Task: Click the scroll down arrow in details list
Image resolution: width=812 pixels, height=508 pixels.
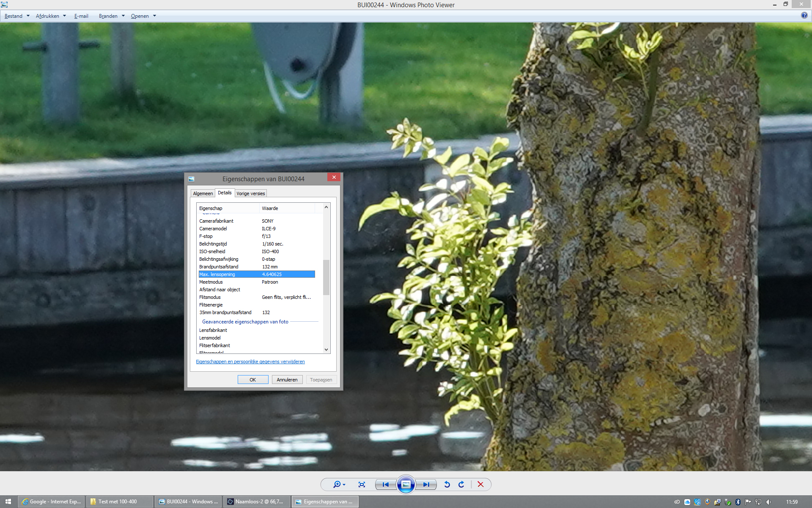Action: coord(326,350)
